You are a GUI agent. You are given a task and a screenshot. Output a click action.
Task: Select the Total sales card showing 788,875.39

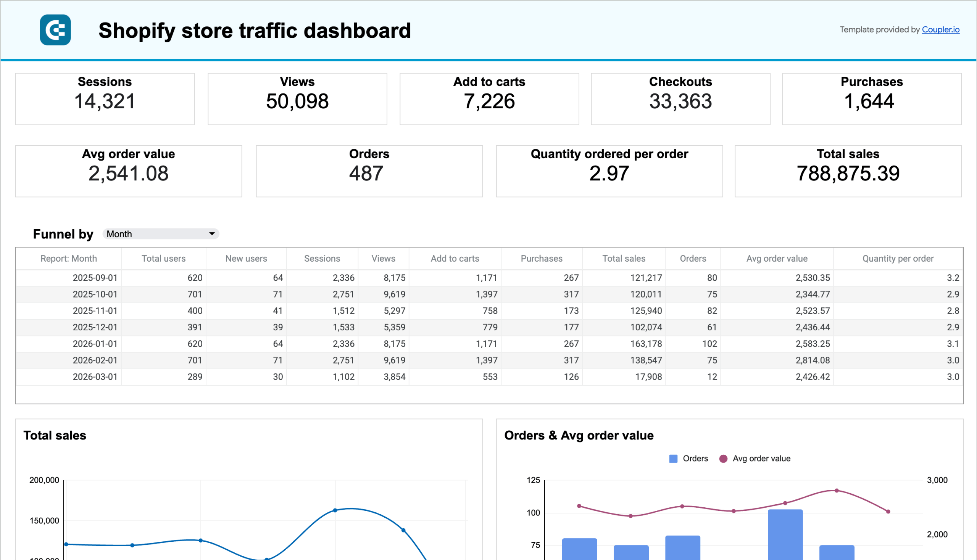click(x=848, y=171)
